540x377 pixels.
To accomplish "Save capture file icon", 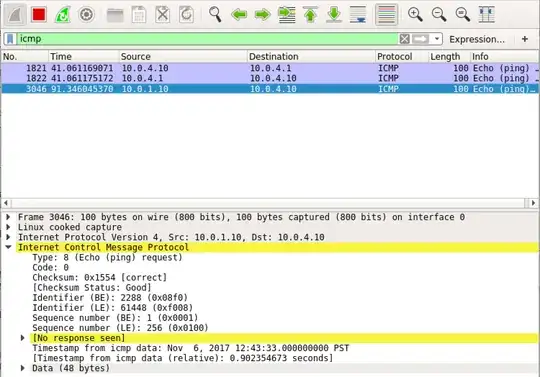I will [139, 15].
